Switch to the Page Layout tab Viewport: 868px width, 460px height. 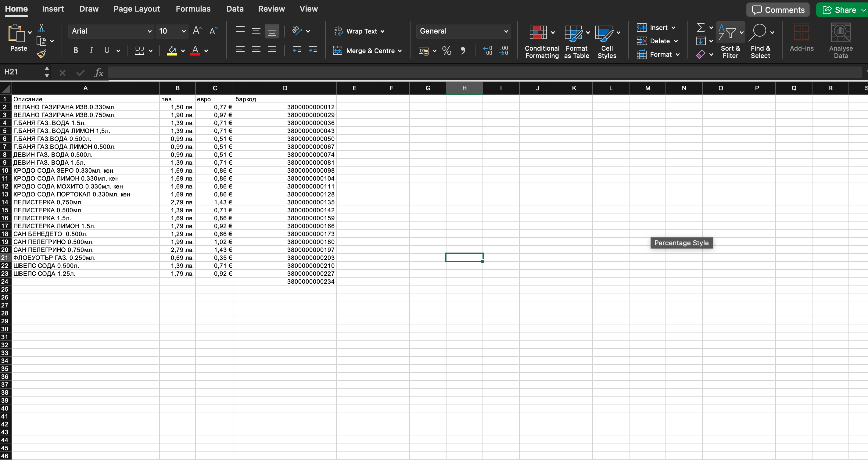click(x=136, y=9)
